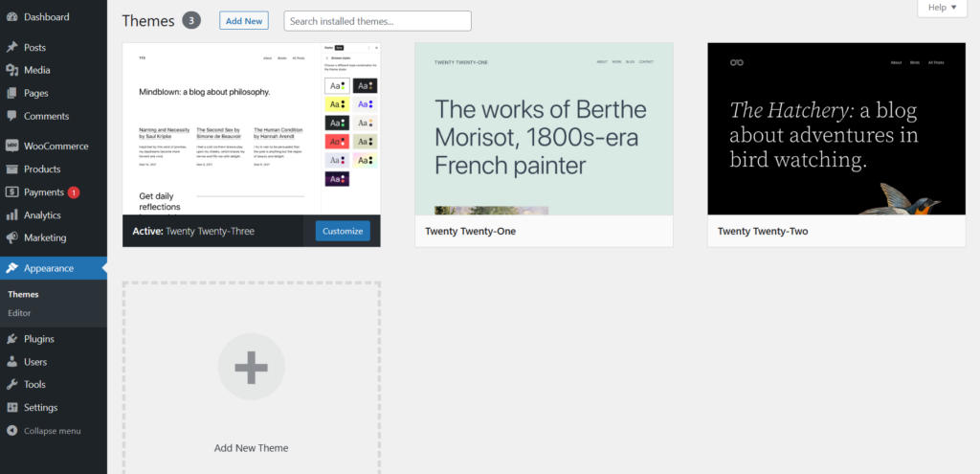Click the Comments bubble icon
The width and height of the screenshot is (980, 474).
point(11,116)
